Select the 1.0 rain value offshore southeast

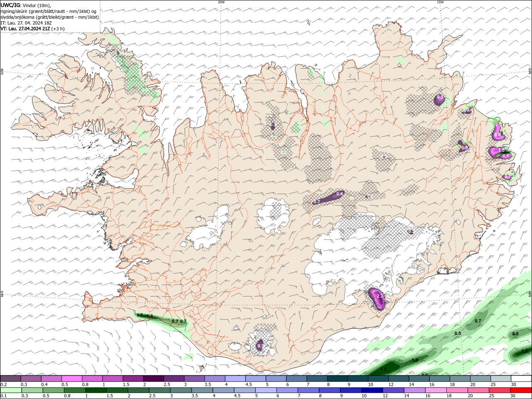point(415,360)
